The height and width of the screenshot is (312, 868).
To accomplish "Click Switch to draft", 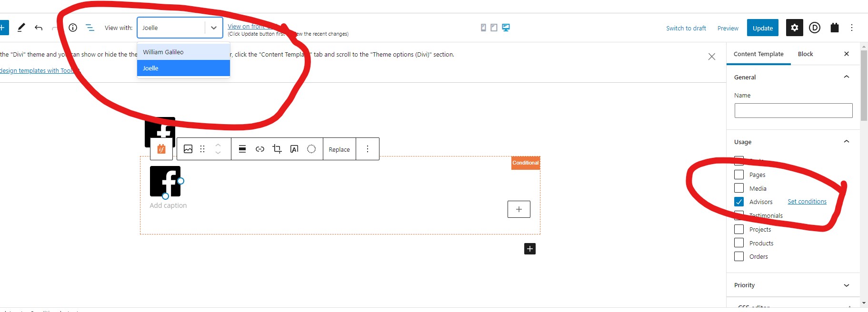I will click(686, 28).
